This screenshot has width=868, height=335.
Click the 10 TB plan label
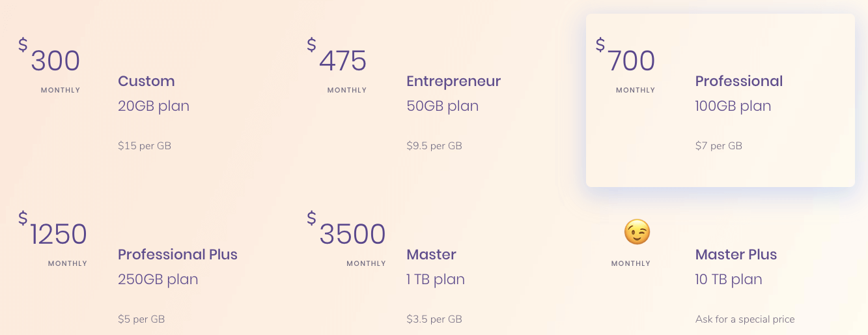[729, 280]
